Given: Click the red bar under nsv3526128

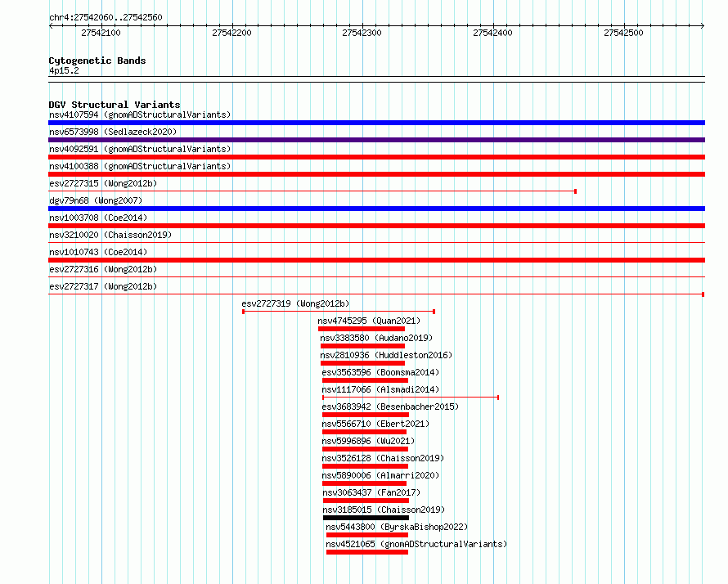Looking at the screenshot, I should (365, 466).
